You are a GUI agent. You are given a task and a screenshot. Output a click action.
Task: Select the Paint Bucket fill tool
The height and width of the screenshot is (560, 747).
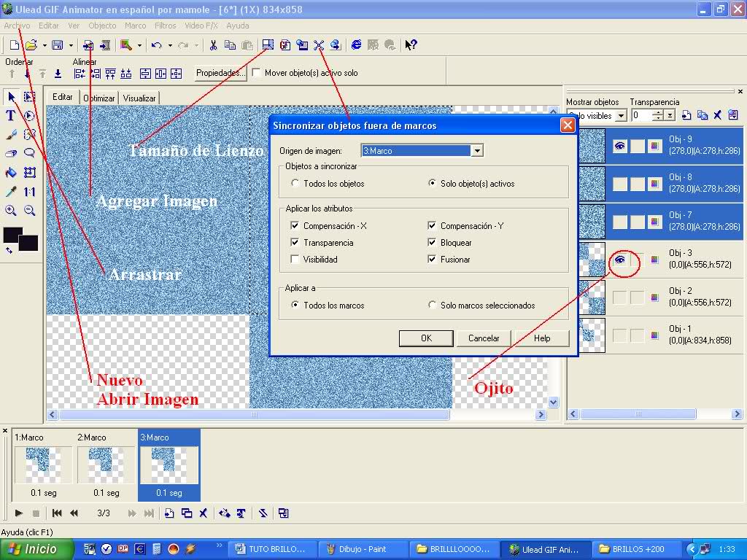click(10, 172)
